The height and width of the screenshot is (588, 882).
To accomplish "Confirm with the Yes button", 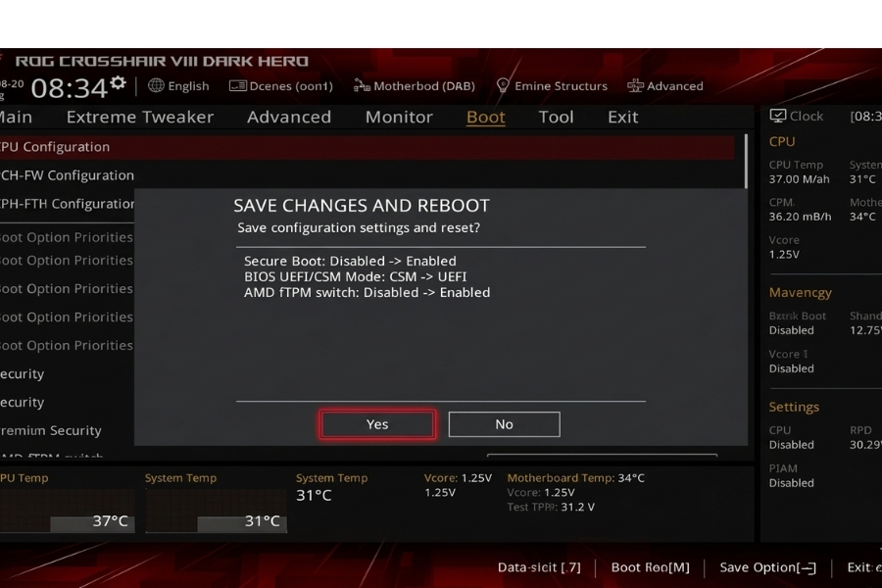I will (377, 424).
